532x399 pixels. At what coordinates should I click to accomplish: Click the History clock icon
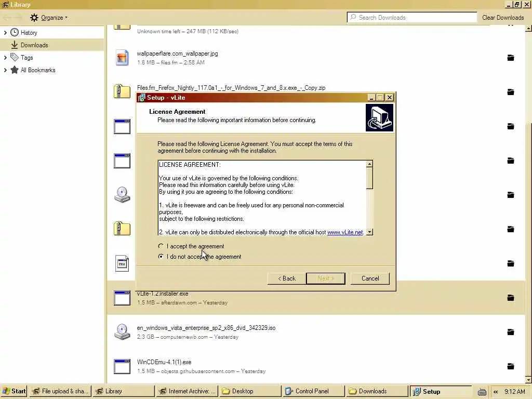pyautogui.click(x=14, y=32)
